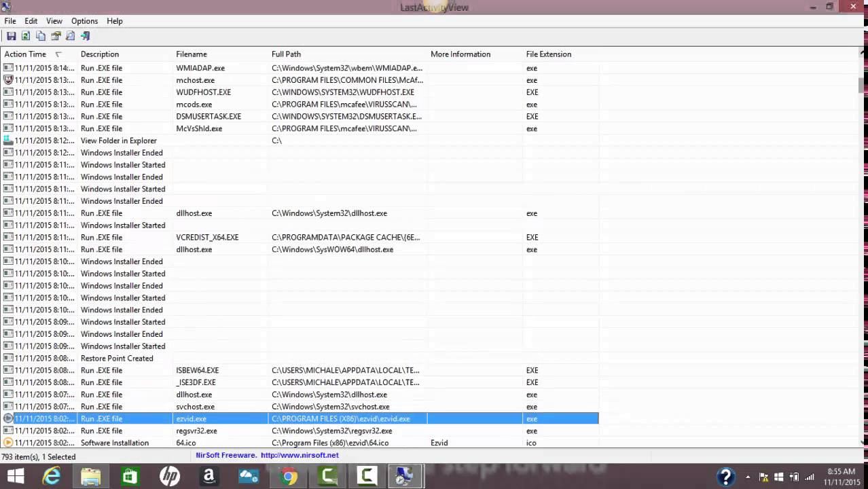Open File Explorer from taskbar
This screenshot has height=489, width=868.
pyautogui.click(x=91, y=477)
